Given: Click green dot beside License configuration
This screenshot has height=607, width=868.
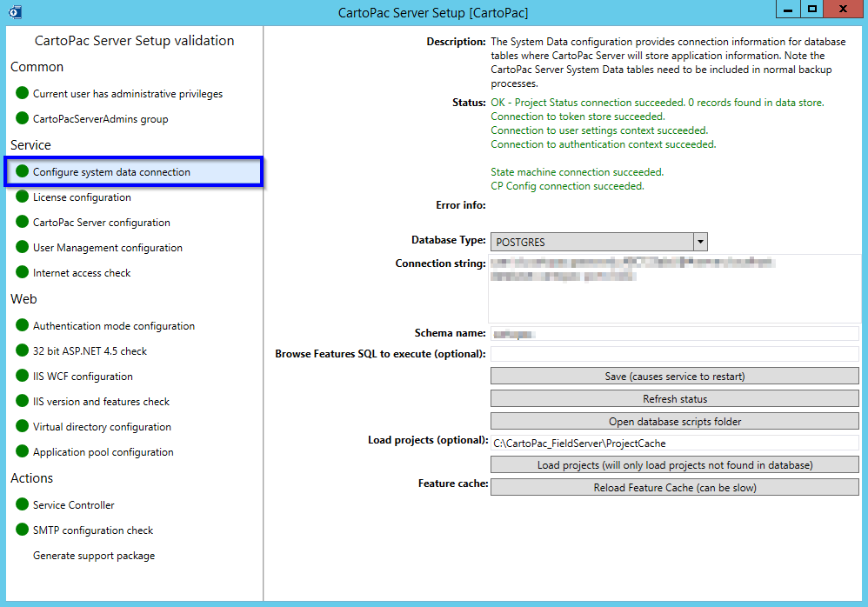Looking at the screenshot, I should (x=22, y=197).
